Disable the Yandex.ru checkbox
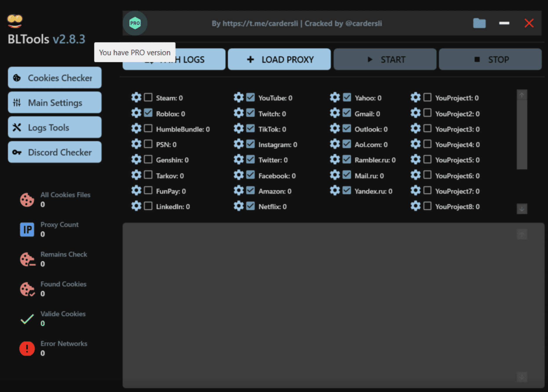 [x=347, y=191]
